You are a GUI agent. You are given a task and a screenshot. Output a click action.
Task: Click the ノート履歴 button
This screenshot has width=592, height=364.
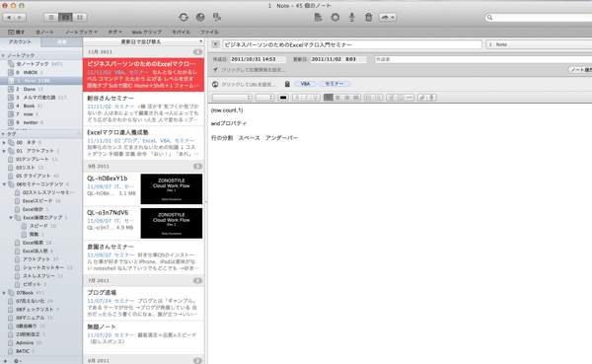point(580,70)
